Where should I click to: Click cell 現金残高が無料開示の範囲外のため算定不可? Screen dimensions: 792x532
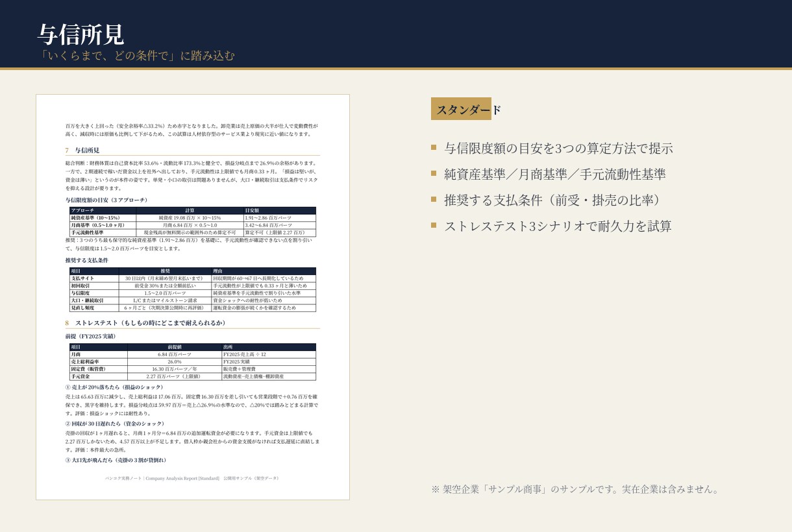click(190, 232)
